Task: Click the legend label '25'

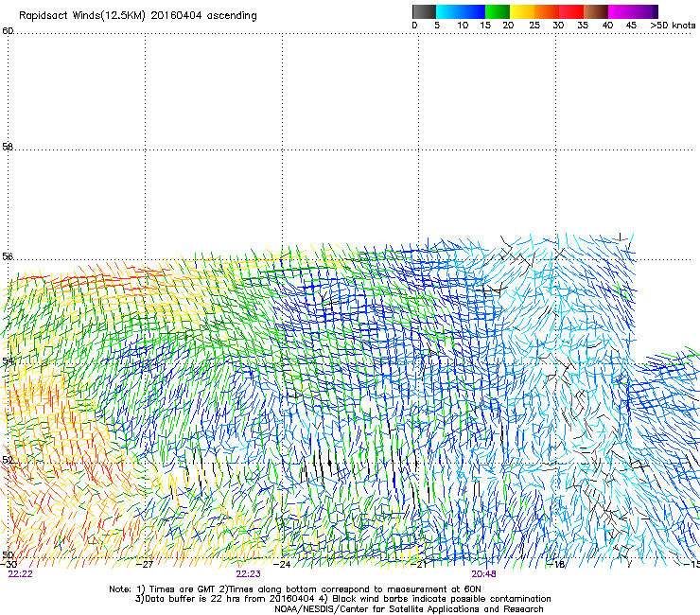Action: [534, 26]
